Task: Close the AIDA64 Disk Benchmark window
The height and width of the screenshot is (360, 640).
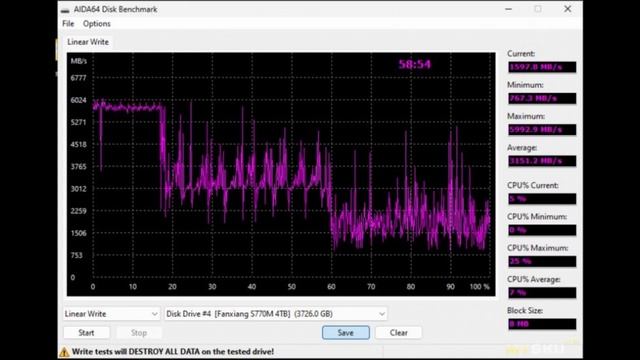Action: pyautogui.click(x=568, y=9)
